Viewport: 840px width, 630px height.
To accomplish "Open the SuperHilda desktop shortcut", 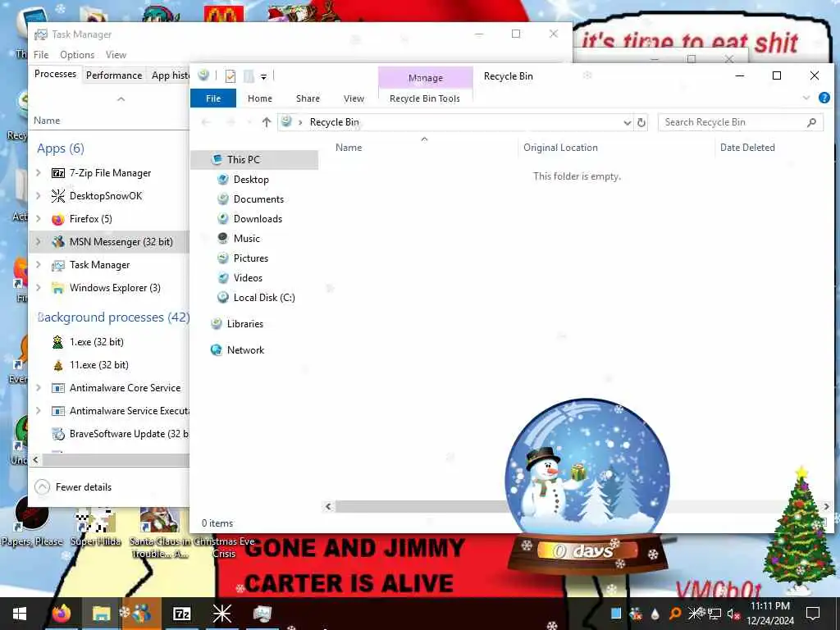I will (95, 526).
